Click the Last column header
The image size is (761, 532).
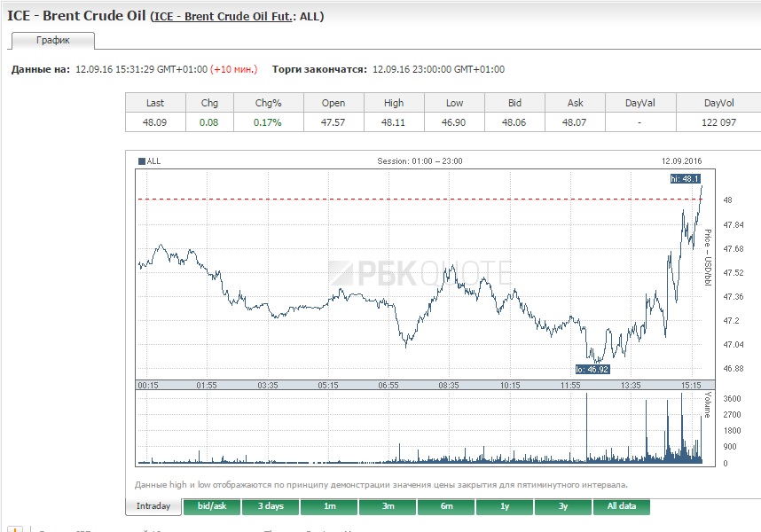155,103
